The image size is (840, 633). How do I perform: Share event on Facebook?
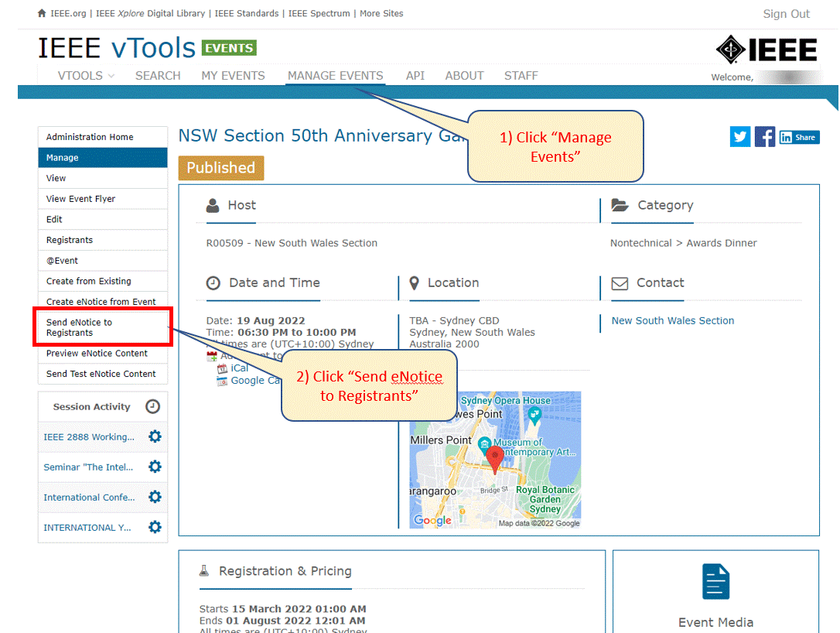pyautogui.click(x=764, y=137)
